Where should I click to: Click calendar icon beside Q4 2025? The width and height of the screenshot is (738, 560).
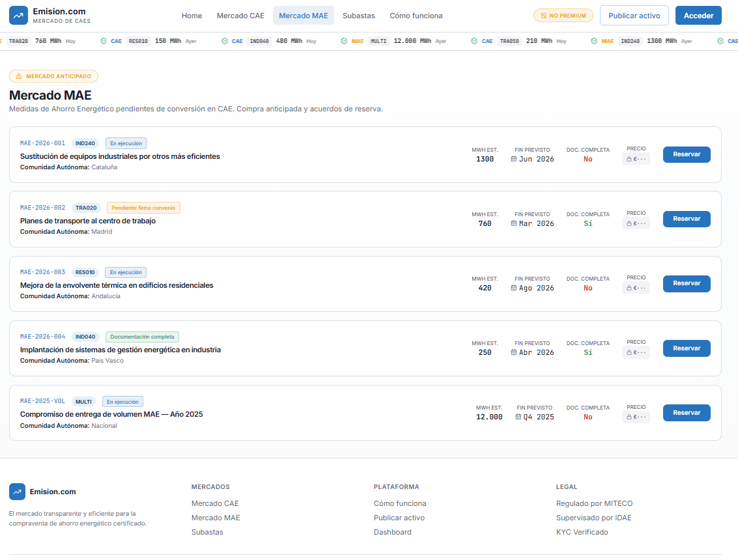(518, 417)
